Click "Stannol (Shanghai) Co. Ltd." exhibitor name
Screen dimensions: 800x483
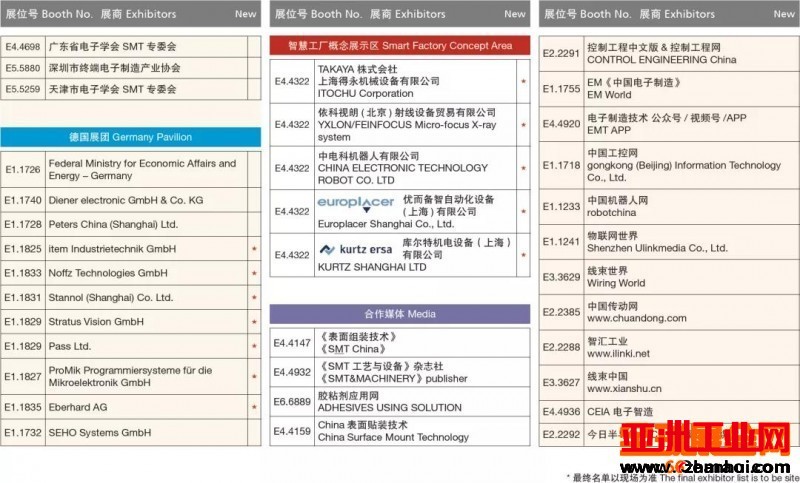tap(111, 297)
